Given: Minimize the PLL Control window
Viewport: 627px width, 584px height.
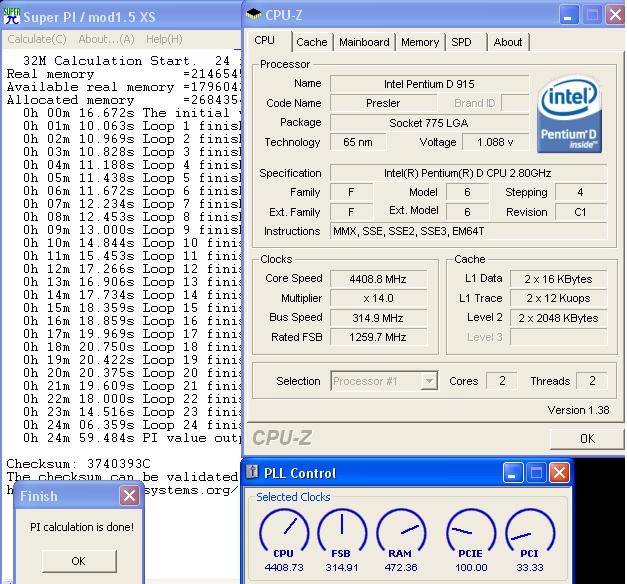Looking at the screenshot, I should [512, 473].
